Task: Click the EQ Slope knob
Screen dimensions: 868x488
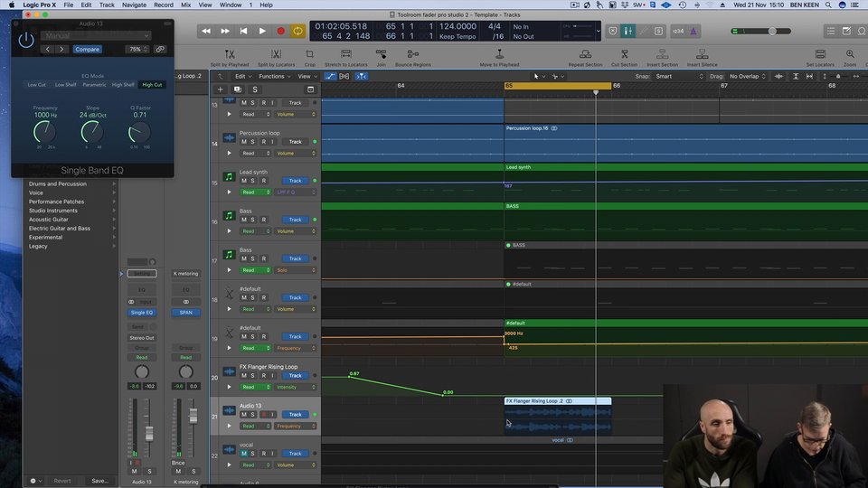Action: click(x=92, y=132)
